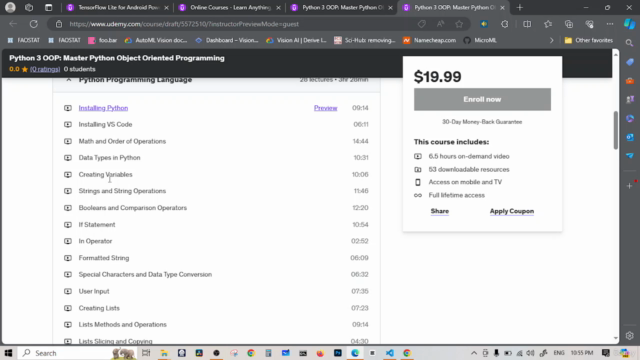Add sidebar app plus icon
Screen dimensions: 640x360
click(x=629, y=186)
